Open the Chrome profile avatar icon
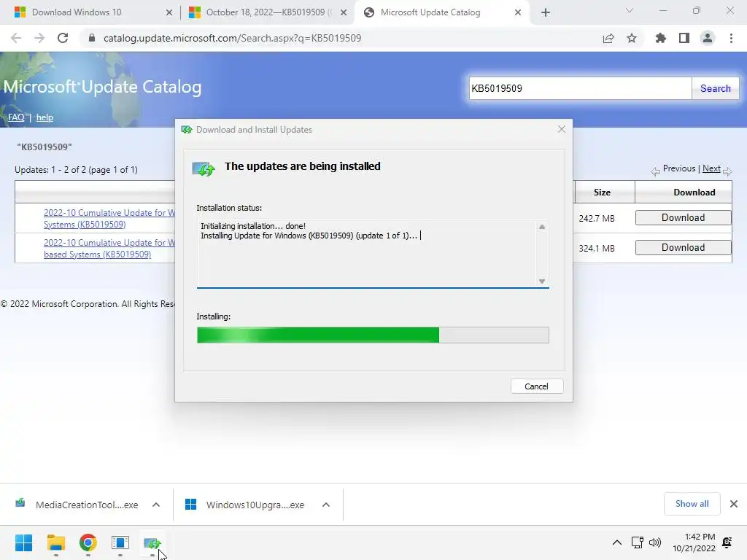Viewport: 747px width, 560px height. (708, 38)
